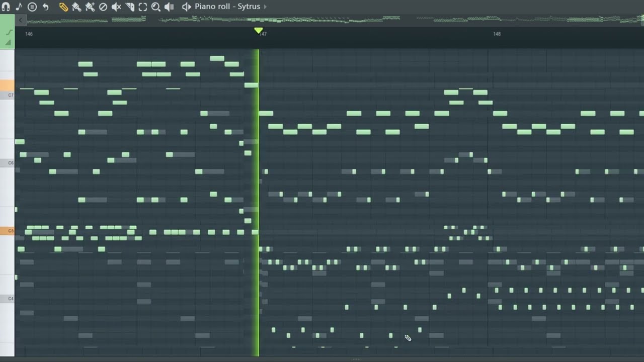Image resolution: width=644 pixels, height=362 pixels.
Task: Click the C6 piano key
Action: (x=8, y=163)
